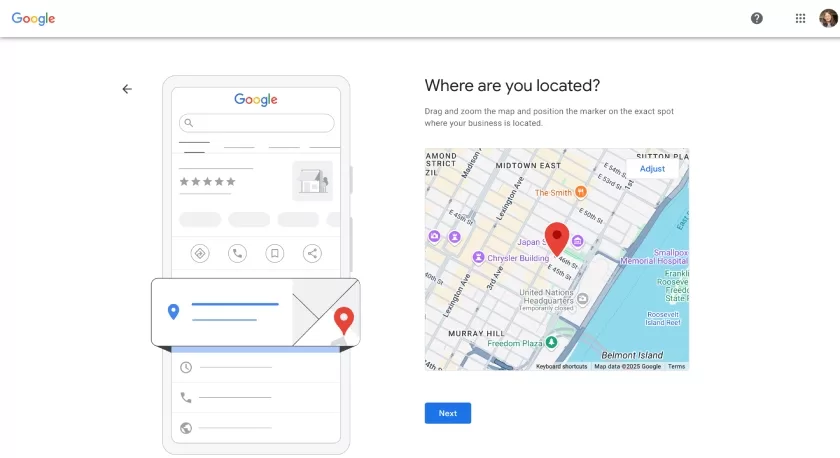Click the red location marker on map
This screenshot has width=840, height=458.
557,239
